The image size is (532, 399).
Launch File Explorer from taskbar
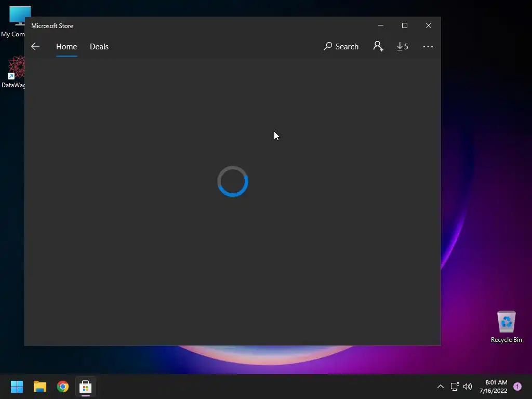click(x=39, y=387)
